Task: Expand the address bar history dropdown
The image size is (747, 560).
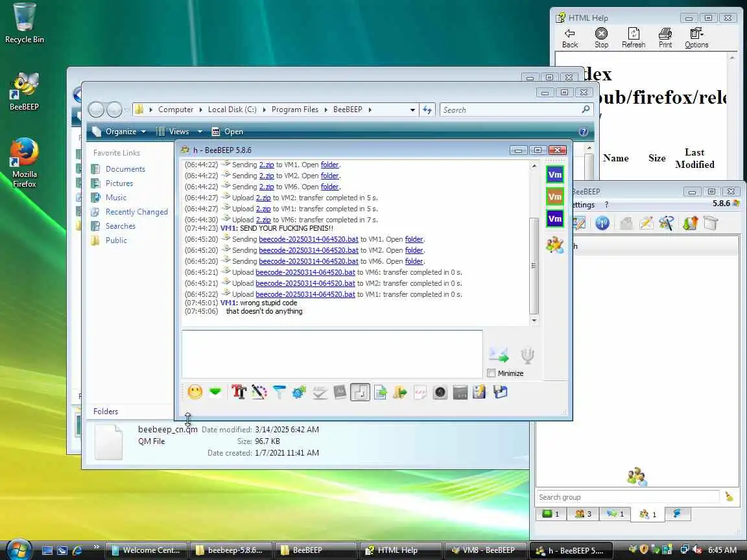Action: [412, 110]
